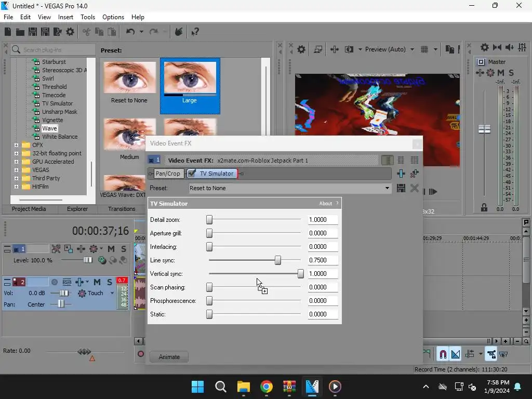The image size is (532, 399).
Task: Select the Large wave preset thumbnail
Action: pyautogui.click(x=190, y=86)
